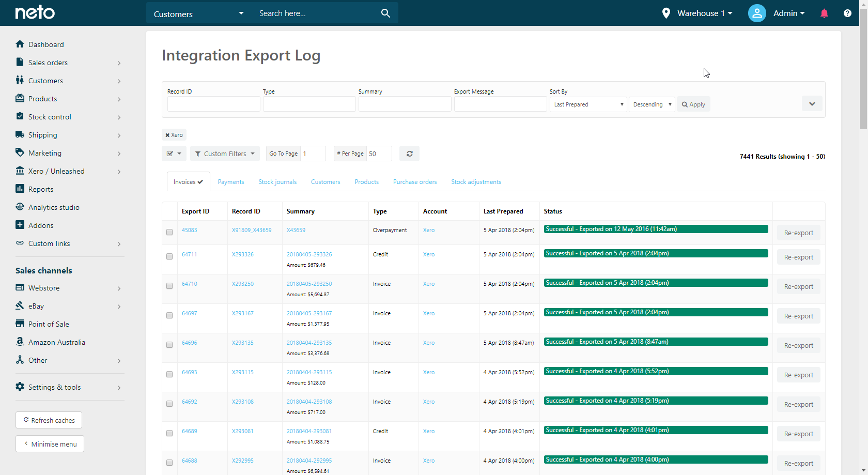Open the Admin account menu
The image size is (868, 475).
(x=789, y=13)
